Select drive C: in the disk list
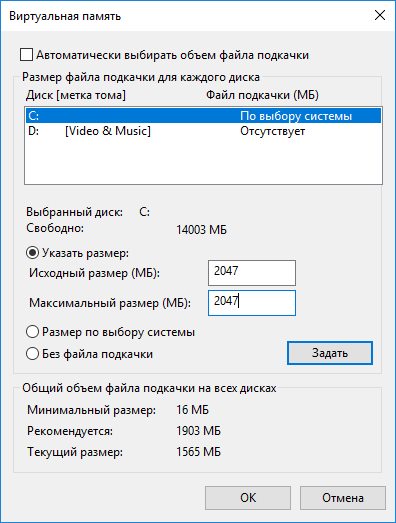The image size is (396, 523). [203, 116]
